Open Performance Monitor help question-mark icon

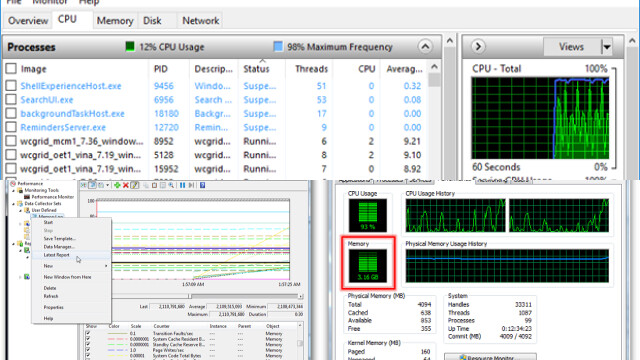[202, 185]
